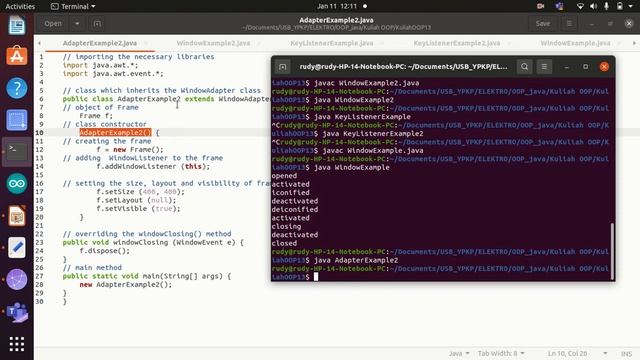Image resolution: width=640 pixels, height=360 pixels.
Task: Click the Teams tray icon
Action: point(560,6)
